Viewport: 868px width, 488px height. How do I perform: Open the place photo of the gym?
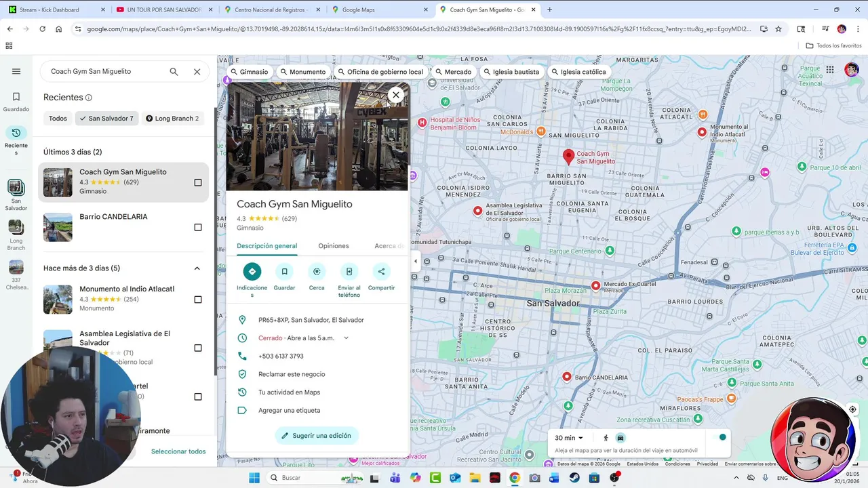click(317, 136)
